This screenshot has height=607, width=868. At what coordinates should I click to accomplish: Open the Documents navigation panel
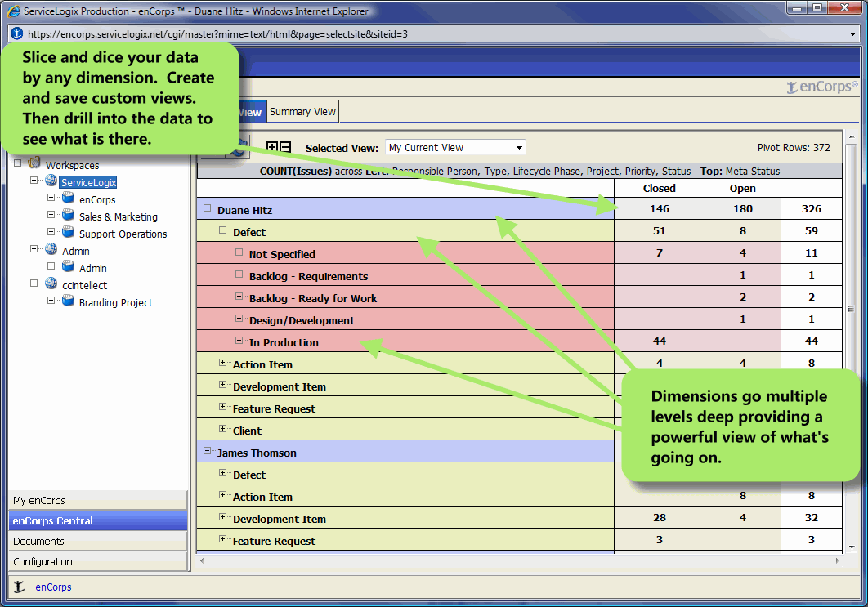click(98, 541)
